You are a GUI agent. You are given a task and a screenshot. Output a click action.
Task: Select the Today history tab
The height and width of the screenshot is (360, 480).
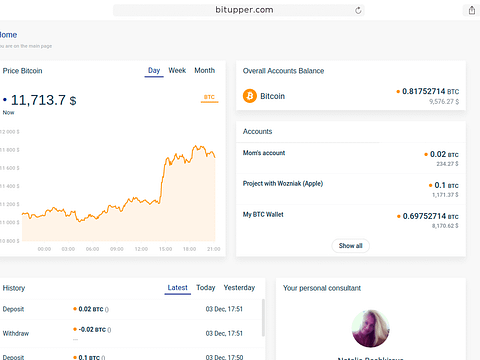[x=206, y=288]
